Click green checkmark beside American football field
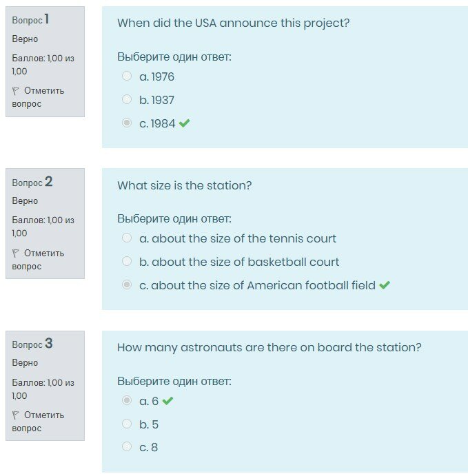Image resolution: width=468 pixels, height=476 pixels. point(385,285)
